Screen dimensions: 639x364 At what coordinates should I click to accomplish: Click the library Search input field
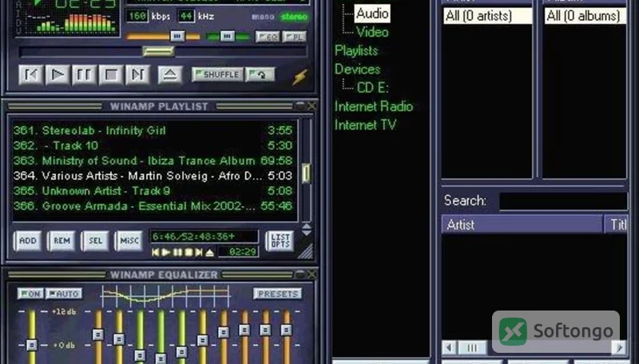(564, 201)
